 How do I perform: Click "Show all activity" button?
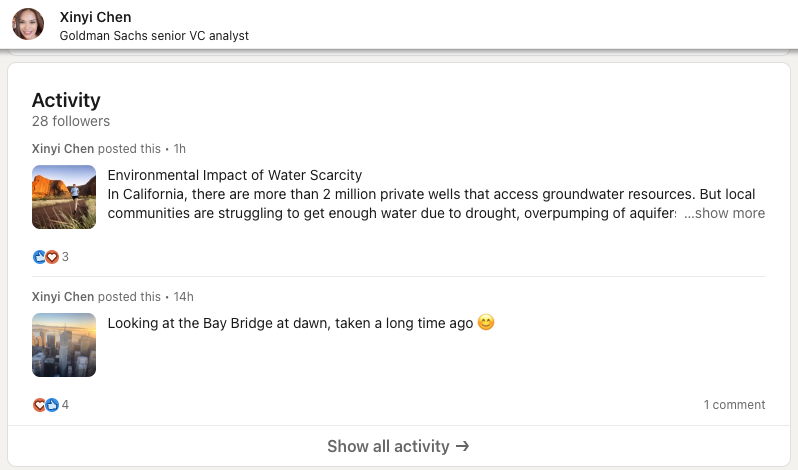tap(398, 446)
